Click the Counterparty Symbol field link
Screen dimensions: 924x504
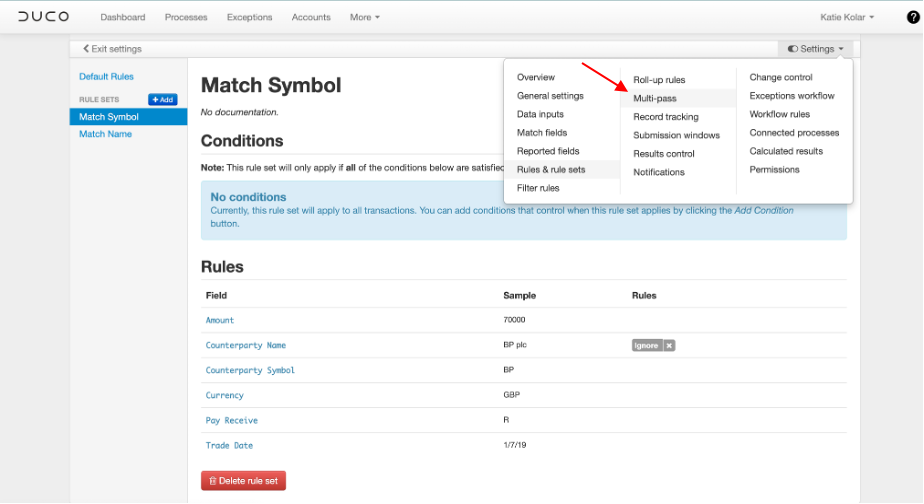[x=250, y=370]
